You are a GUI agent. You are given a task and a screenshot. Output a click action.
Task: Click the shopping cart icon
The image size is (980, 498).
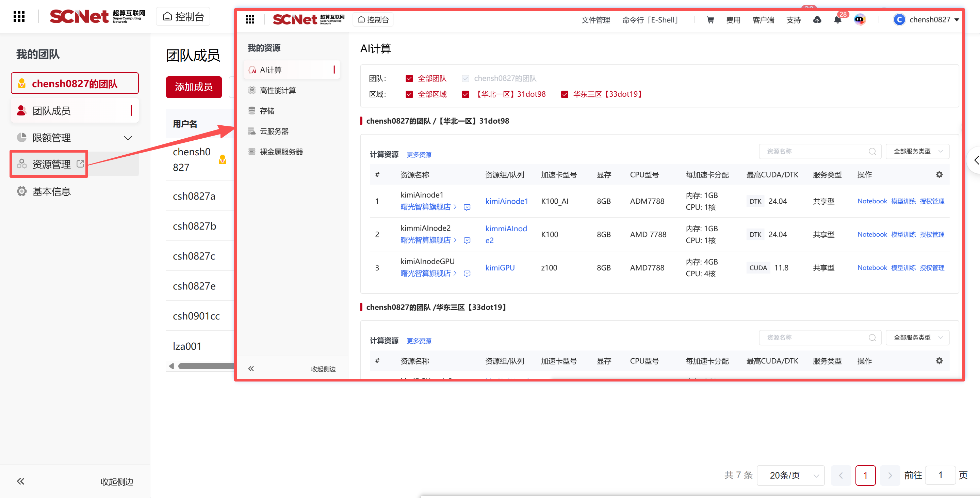pyautogui.click(x=710, y=20)
